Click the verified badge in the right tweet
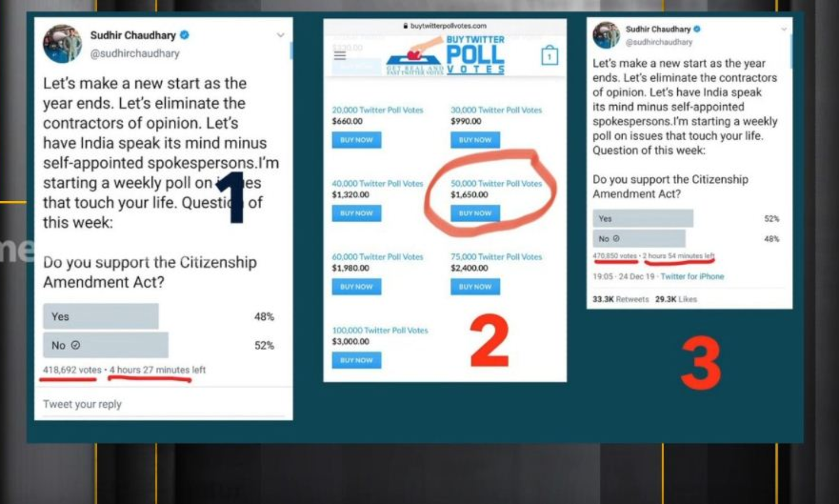 [x=697, y=29]
